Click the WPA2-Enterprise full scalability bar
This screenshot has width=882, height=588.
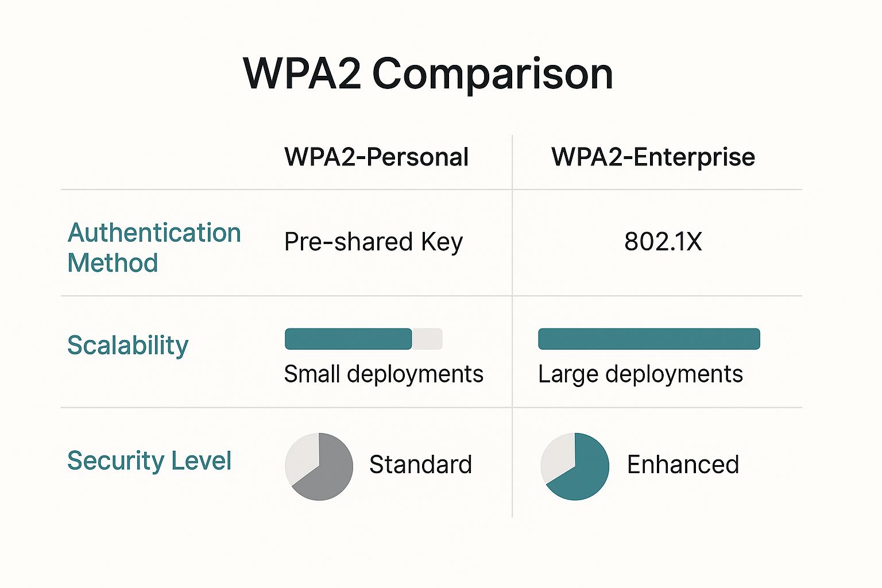point(649,339)
